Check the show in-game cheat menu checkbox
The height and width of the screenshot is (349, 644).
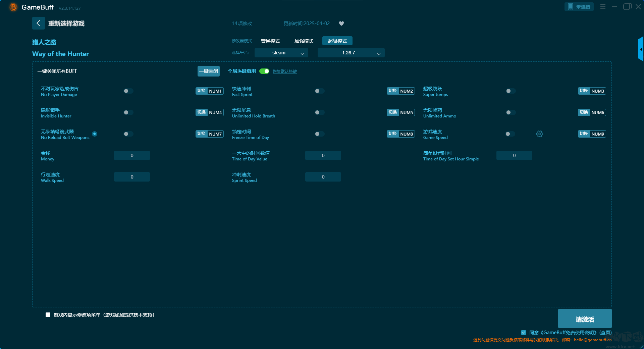point(48,315)
